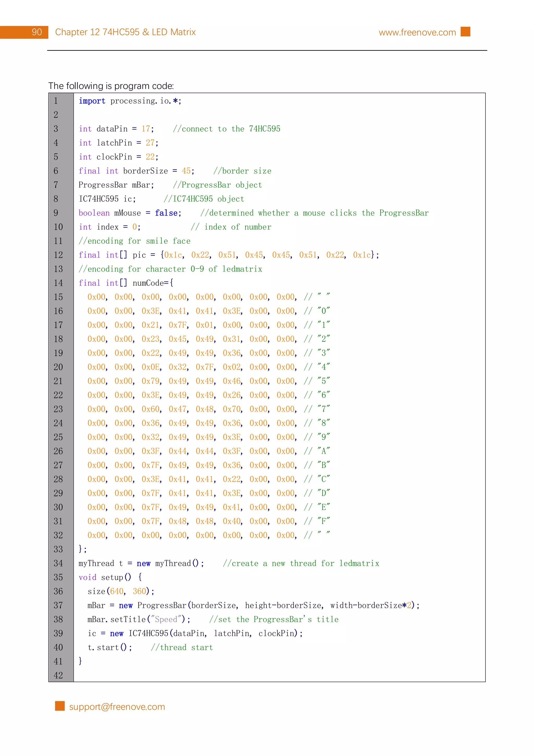Click the 'final int[] pic' array line

tap(229, 255)
